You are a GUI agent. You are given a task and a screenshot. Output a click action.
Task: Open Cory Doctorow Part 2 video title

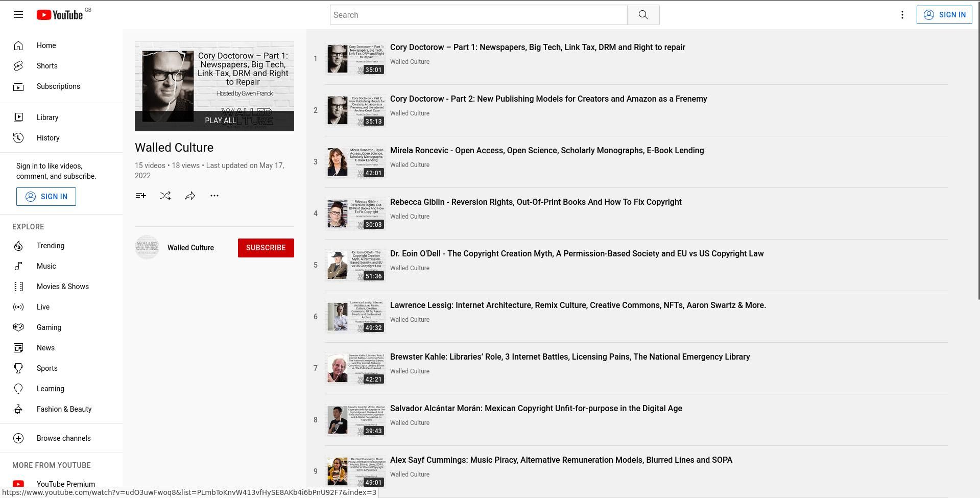tap(548, 99)
